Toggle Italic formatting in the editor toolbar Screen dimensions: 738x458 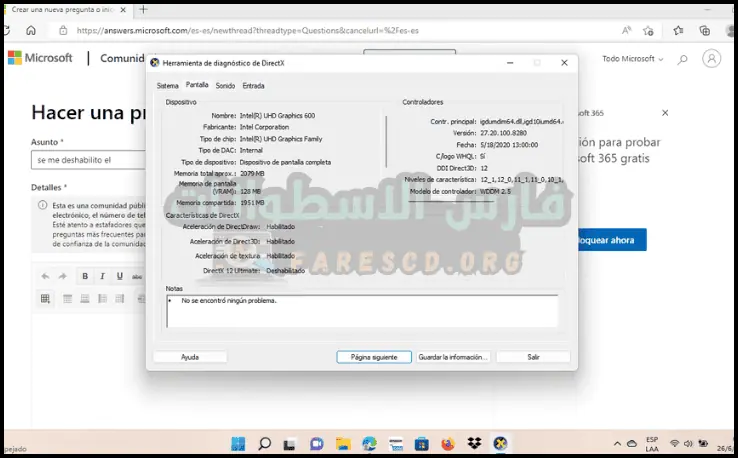click(x=102, y=276)
